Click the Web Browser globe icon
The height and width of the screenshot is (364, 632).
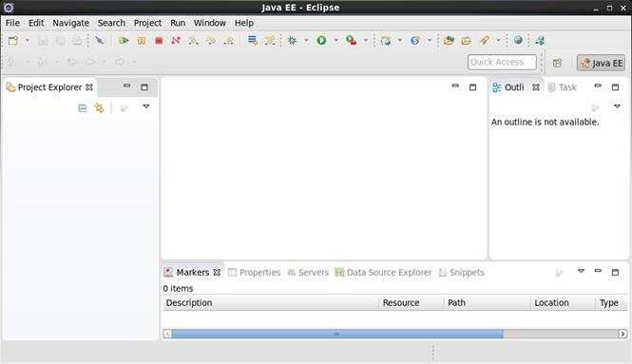518,40
